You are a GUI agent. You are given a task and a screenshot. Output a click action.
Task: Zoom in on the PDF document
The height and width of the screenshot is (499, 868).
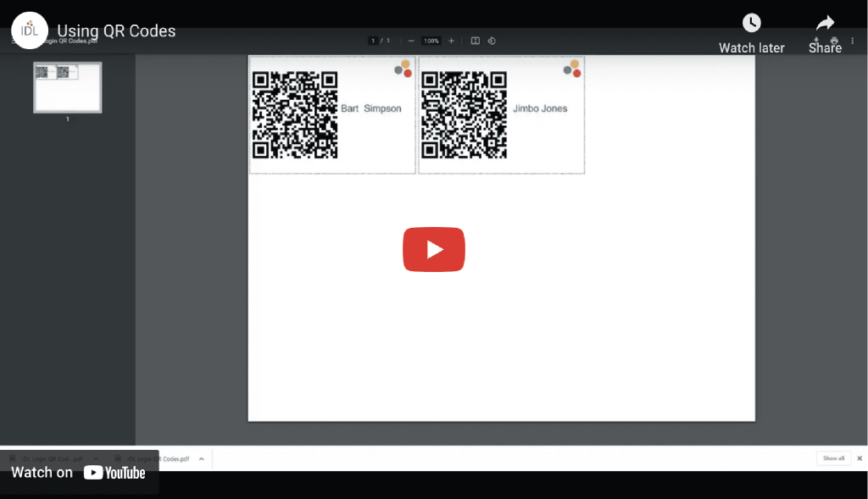(452, 40)
